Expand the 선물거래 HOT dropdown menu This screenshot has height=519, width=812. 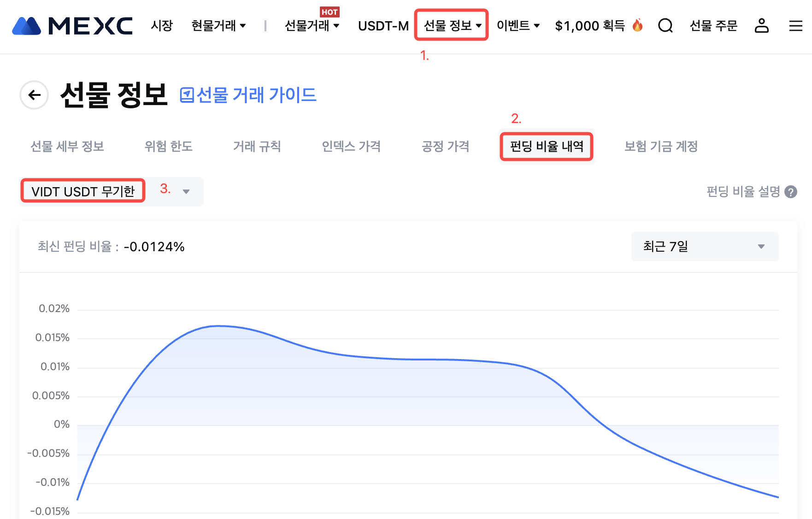tap(312, 26)
